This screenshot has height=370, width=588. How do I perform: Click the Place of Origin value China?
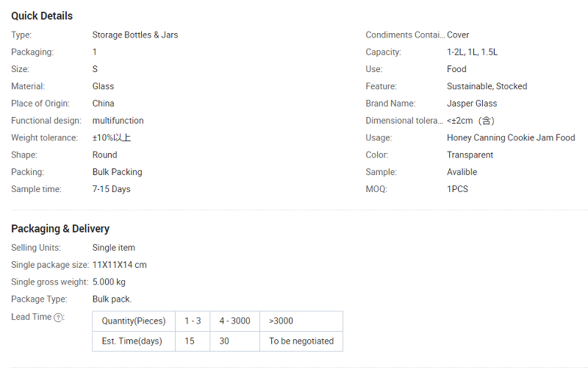tap(103, 104)
